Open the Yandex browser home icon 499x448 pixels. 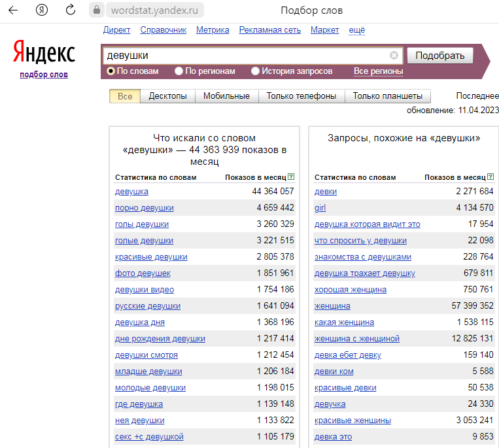click(x=42, y=10)
